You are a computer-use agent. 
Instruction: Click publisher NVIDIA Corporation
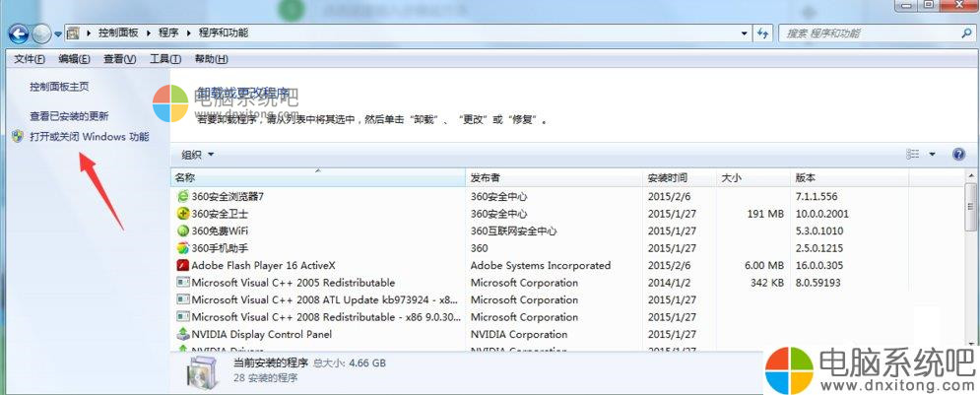tap(519, 334)
